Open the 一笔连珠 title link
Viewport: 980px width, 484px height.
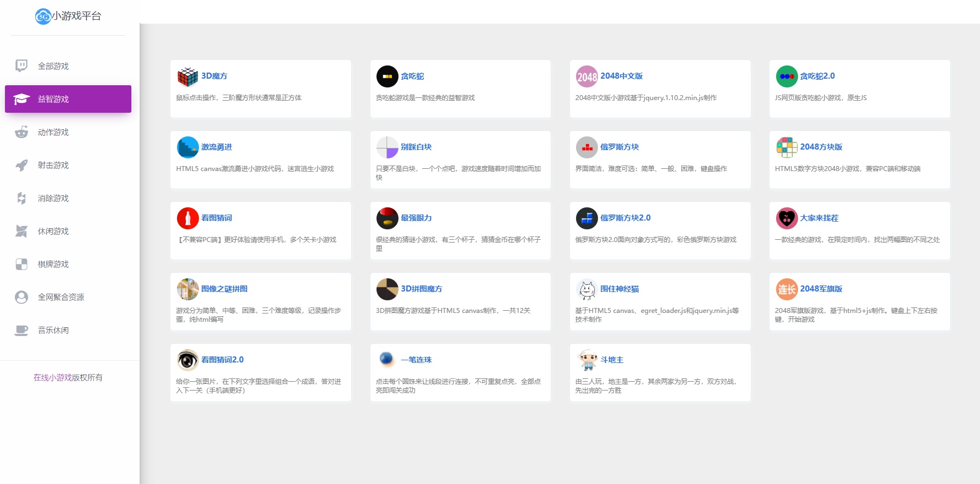pos(416,360)
